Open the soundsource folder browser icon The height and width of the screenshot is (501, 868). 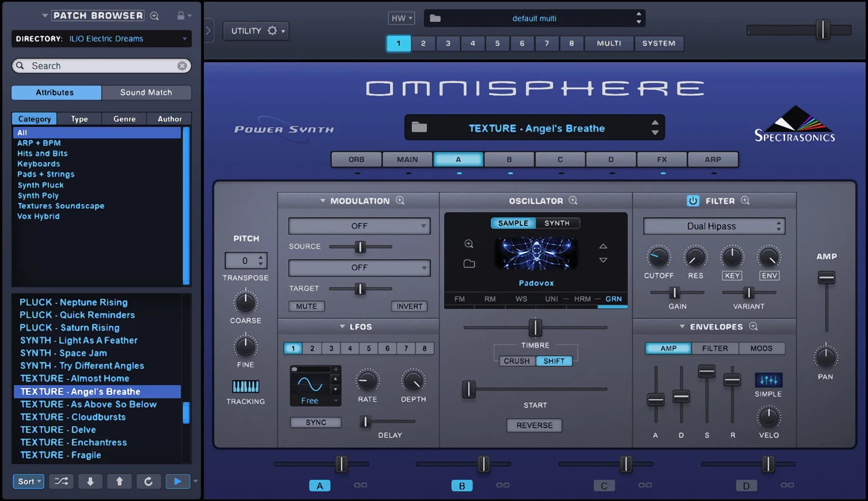coord(469,264)
